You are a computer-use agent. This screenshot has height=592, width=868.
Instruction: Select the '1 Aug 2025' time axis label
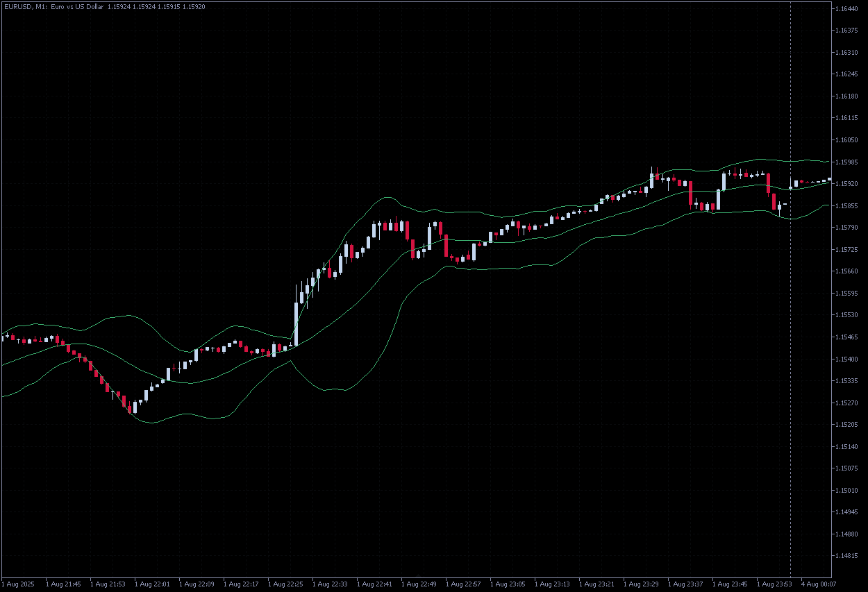[19, 584]
